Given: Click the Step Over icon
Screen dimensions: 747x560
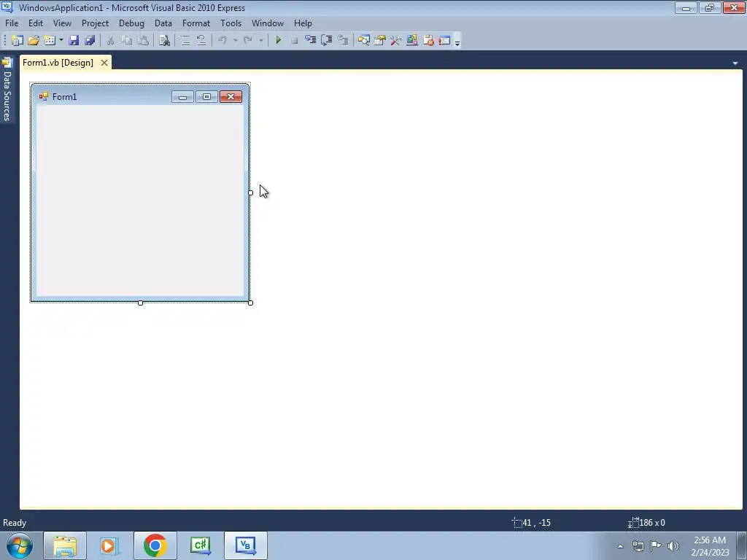Looking at the screenshot, I should 326,41.
